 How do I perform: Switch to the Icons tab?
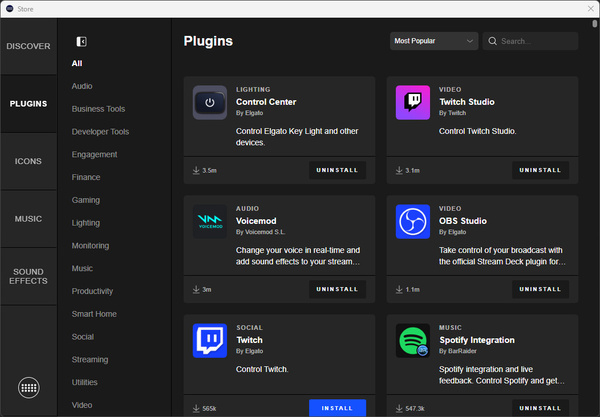pos(29,161)
